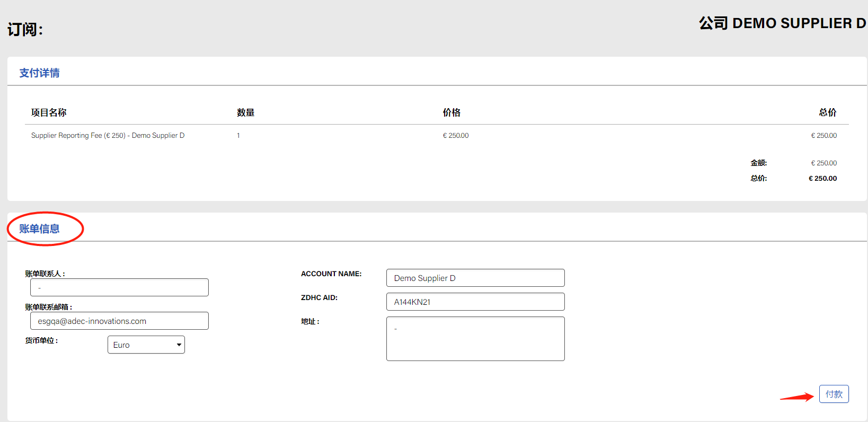Click the 公司 DEMO SUPPLIER D heading
Screen dimensions: 868x422
tap(782, 23)
